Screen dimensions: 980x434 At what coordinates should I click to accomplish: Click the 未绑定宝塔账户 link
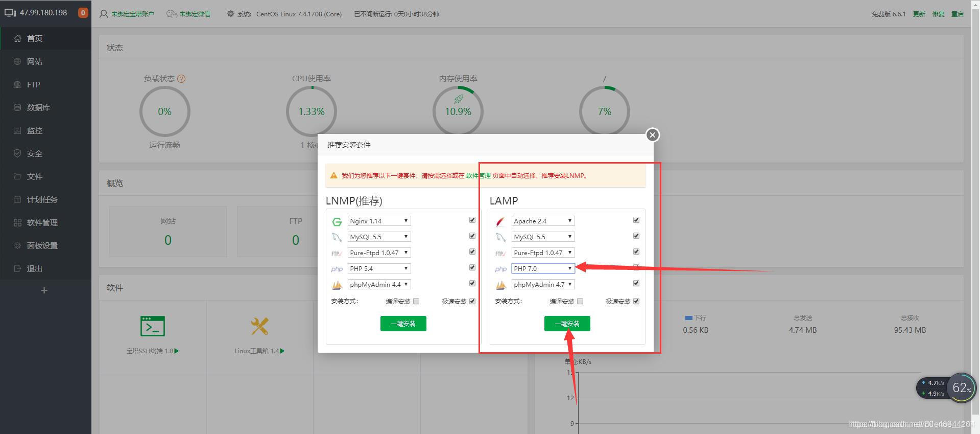point(132,14)
